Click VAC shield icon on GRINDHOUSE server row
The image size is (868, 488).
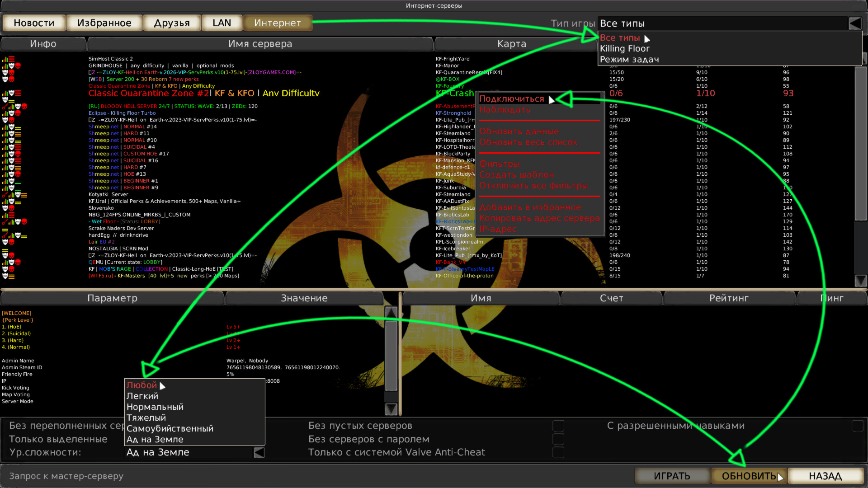[12, 66]
